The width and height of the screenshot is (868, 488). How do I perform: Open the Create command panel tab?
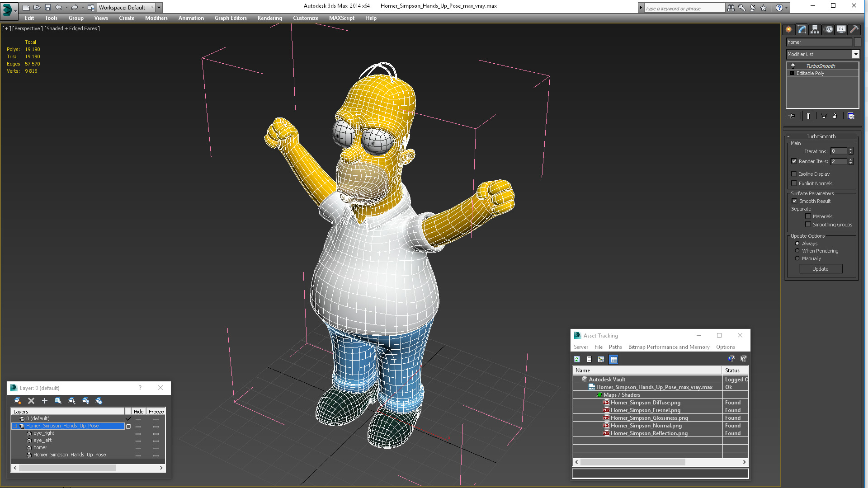pyautogui.click(x=789, y=29)
